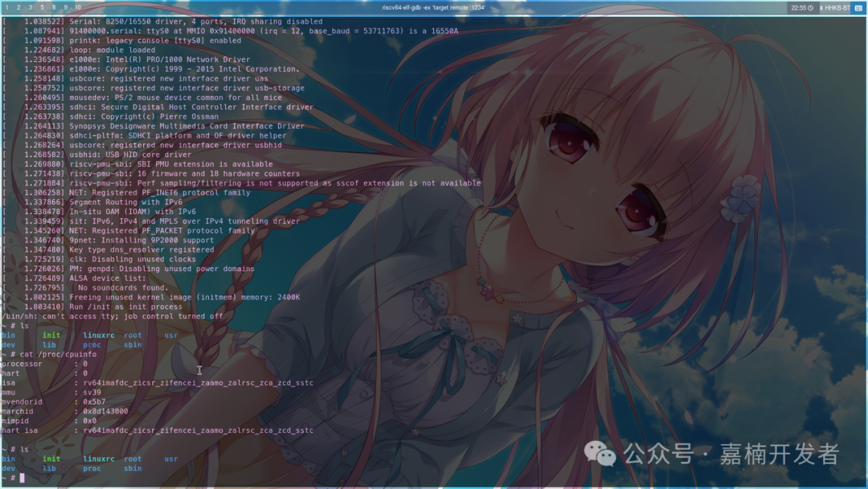Switch to workspace 9 in the top bar

pos(65,7)
